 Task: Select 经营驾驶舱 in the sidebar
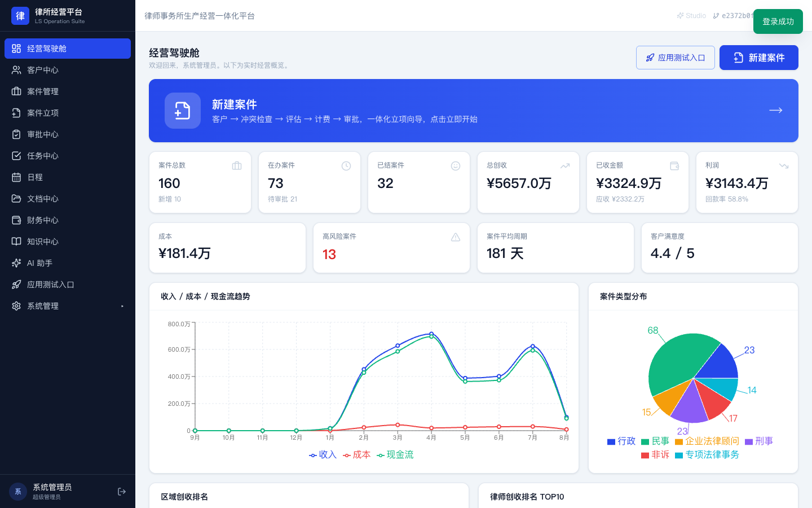tap(68, 49)
